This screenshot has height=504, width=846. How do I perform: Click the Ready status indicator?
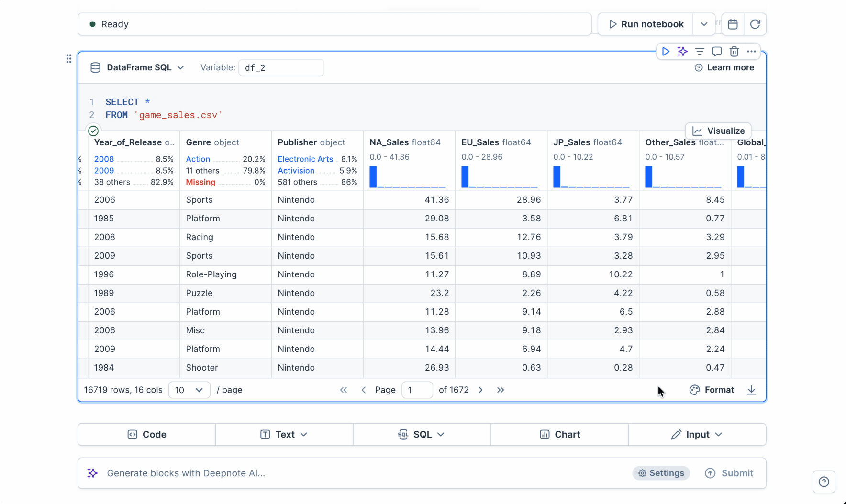tap(109, 24)
